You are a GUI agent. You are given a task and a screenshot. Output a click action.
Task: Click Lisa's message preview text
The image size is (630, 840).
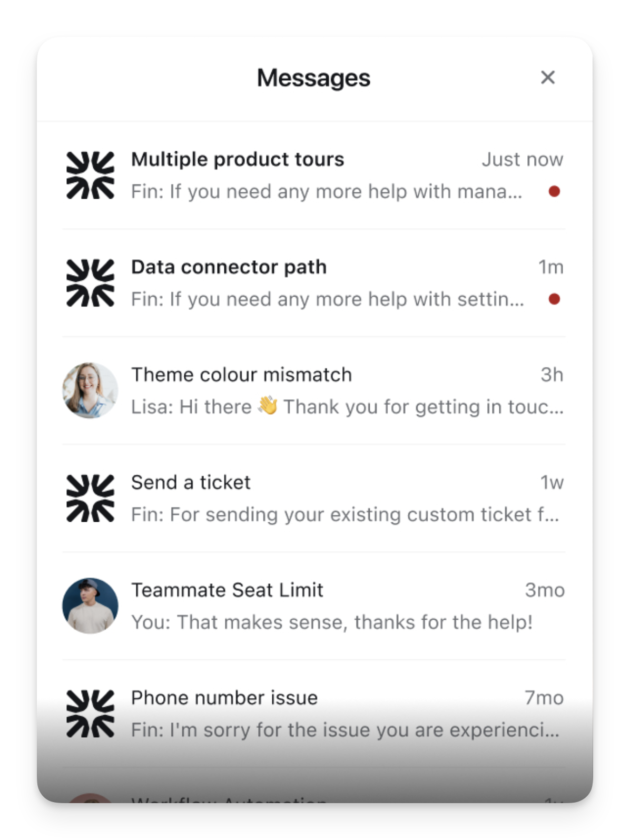347,407
